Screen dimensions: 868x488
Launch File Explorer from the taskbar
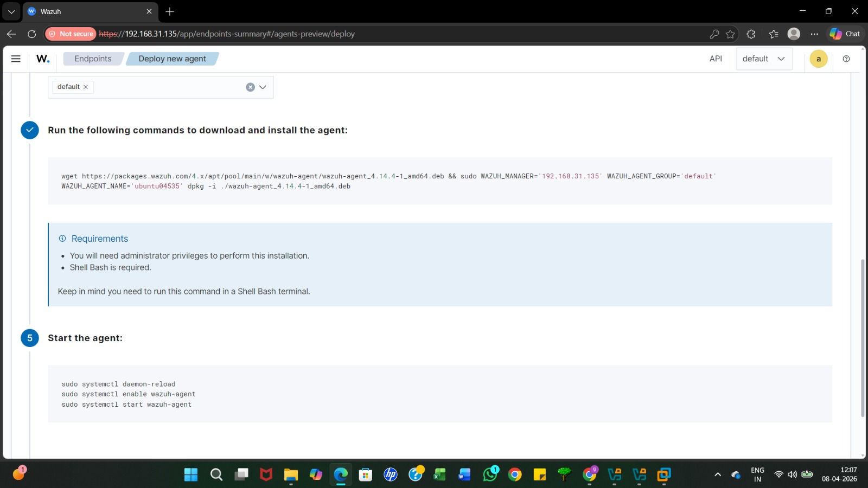tap(291, 475)
